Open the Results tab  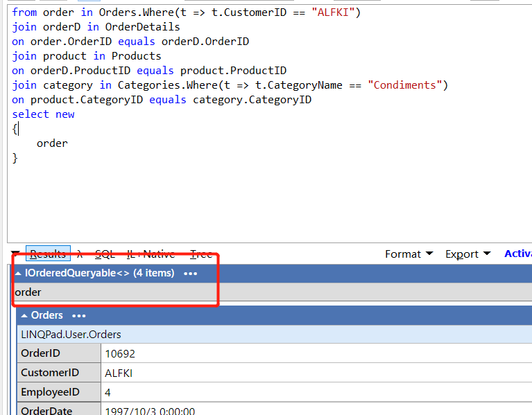[48, 254]
